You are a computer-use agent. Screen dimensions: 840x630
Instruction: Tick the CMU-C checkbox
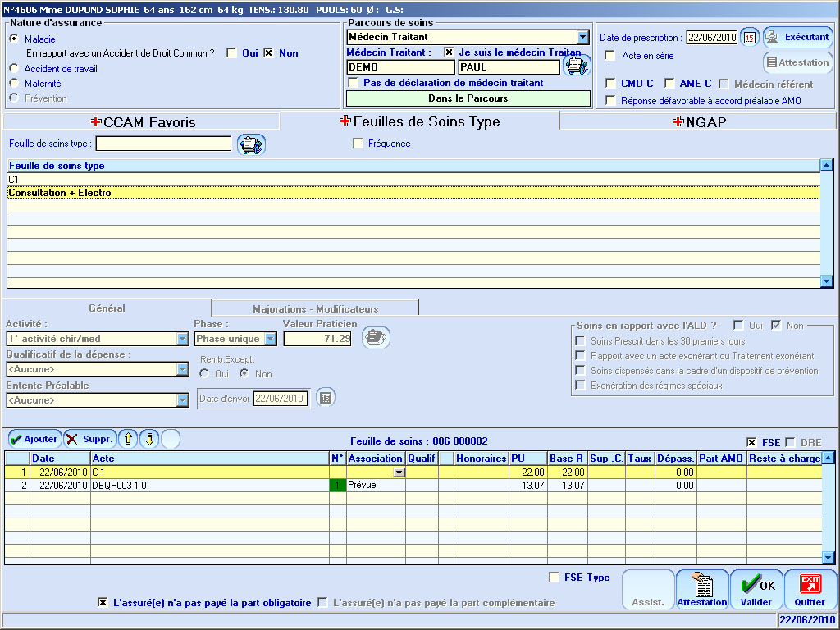[x=610, y=84]
